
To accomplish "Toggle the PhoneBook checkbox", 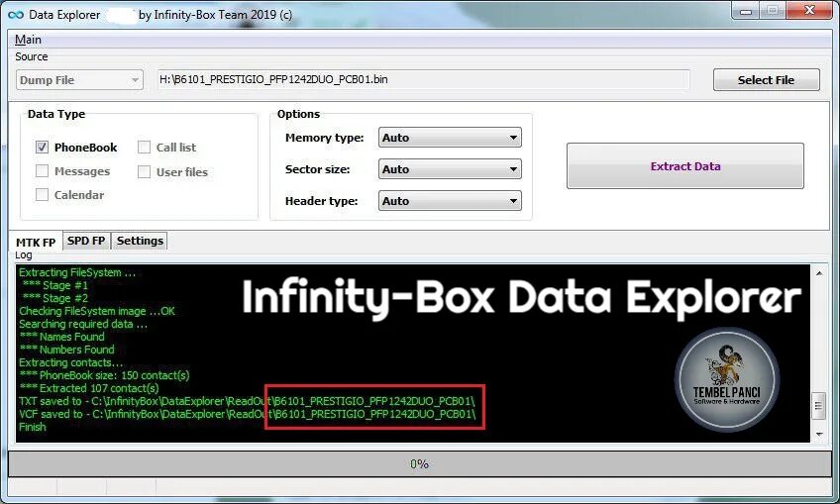I will pos(42,147).
